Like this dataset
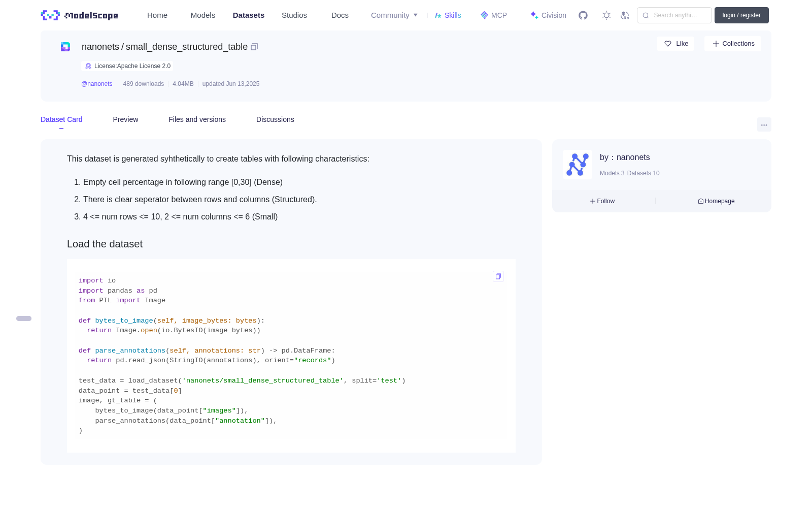Image resolution: width=812 pixels, height=508 pixels. (x=675, y=44)
